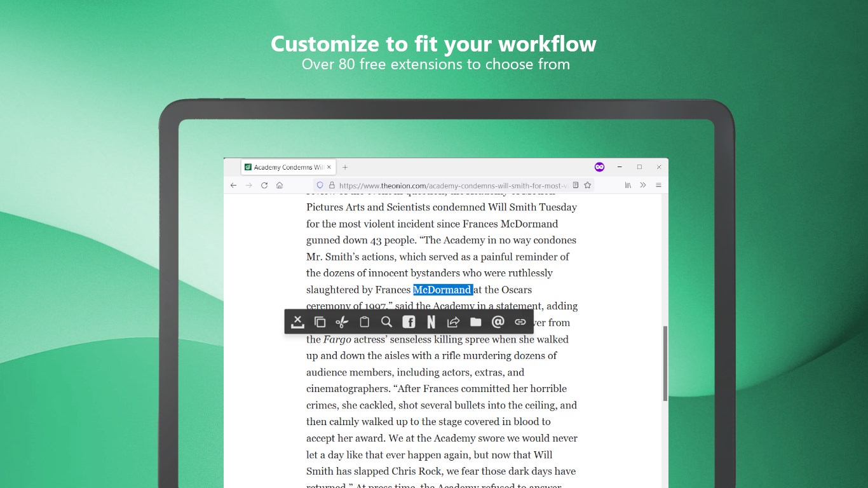Minimize the browser window

tap(620, 167)
